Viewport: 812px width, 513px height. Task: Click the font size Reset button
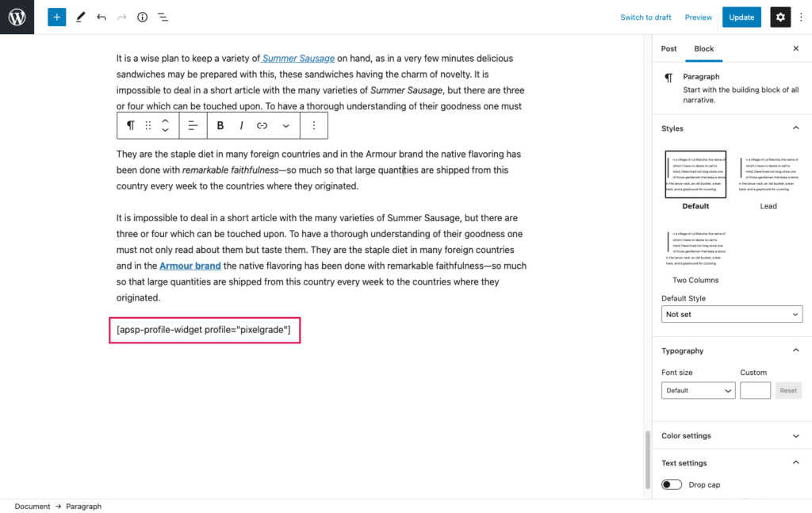(x=787, y=390)
